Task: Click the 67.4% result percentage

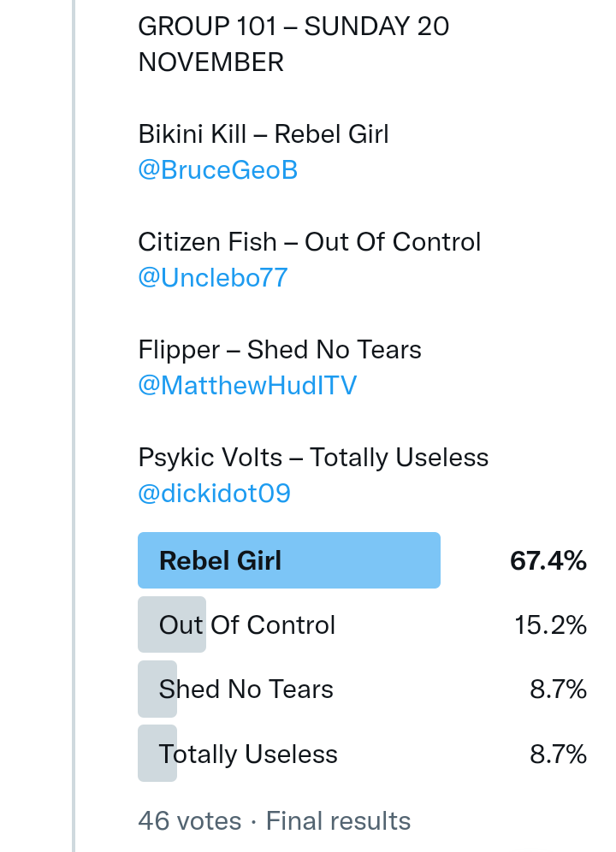Action: click(x=548, y=561)
